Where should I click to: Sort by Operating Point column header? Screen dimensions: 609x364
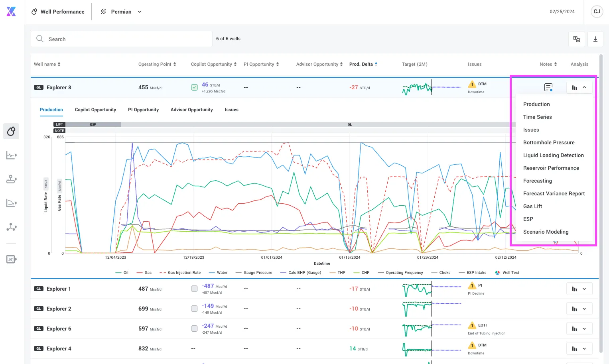(x=157, y=64)
